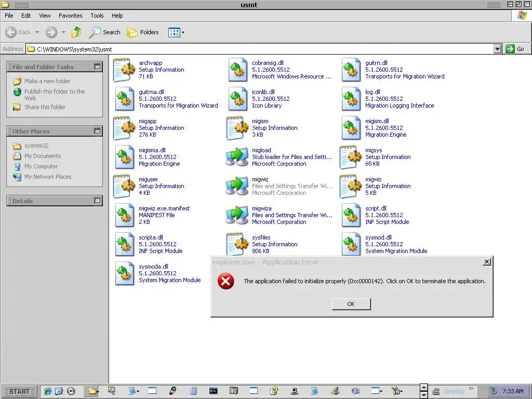Image resolution: width=532 pixels, height=399 pixels.
Task: Select the script.dll file icon
Action: coord(351,216)
